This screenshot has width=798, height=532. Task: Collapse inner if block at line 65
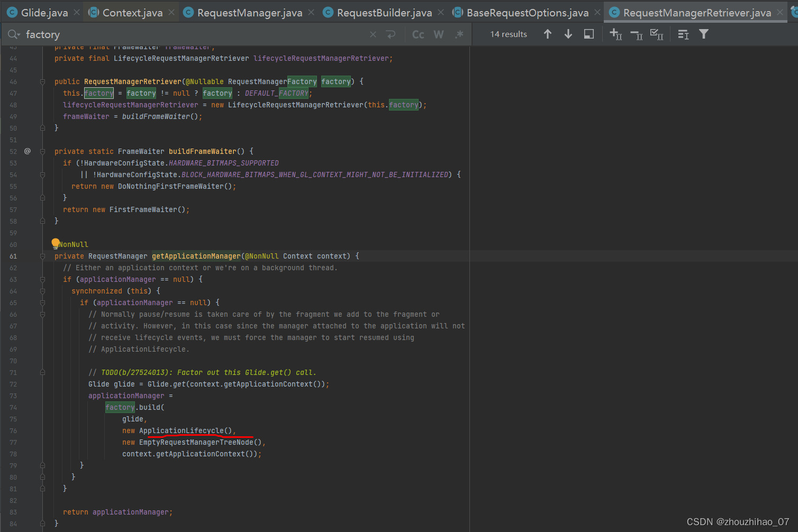click(42, 302)
